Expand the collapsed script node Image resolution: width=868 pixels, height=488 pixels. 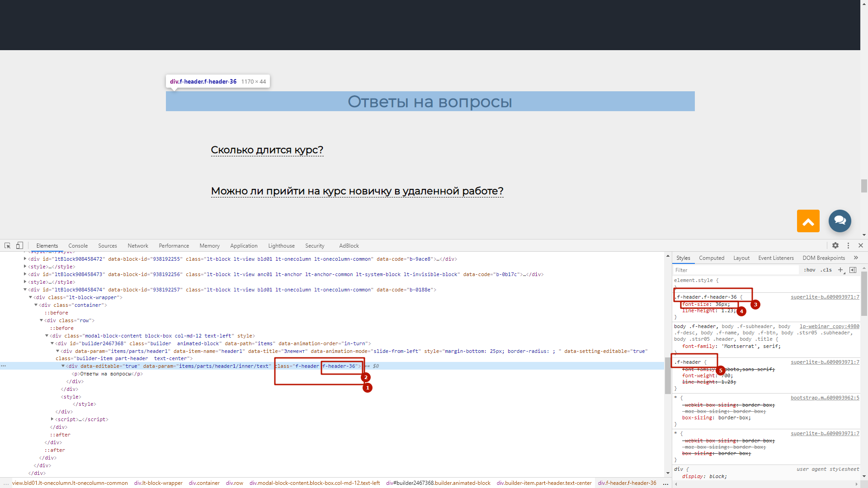[x=52, y=419]
